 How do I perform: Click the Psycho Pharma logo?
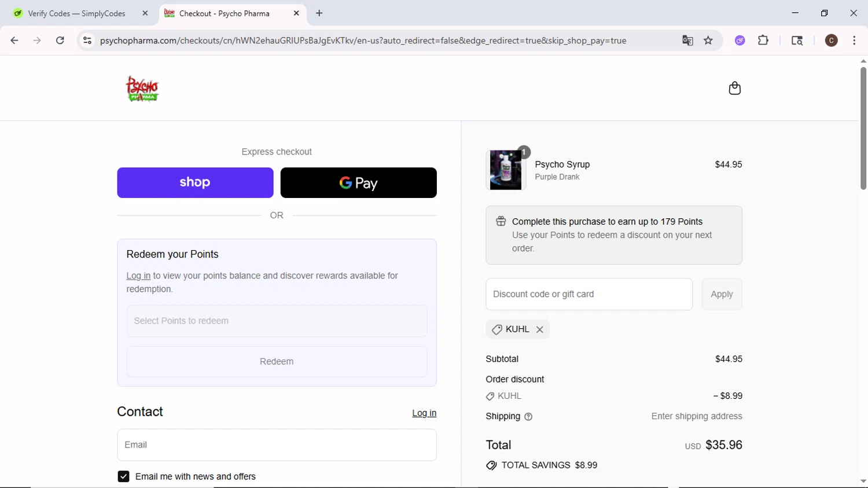[142, 89]
